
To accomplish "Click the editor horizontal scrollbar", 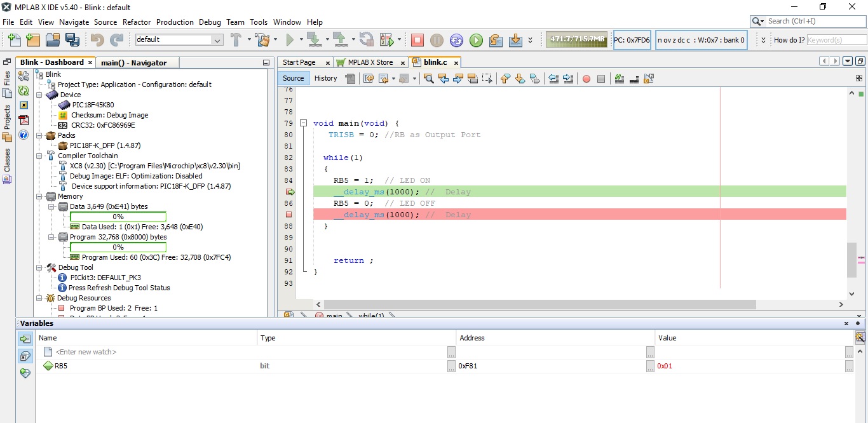I will pyautogui.click(x=540, y=305).
